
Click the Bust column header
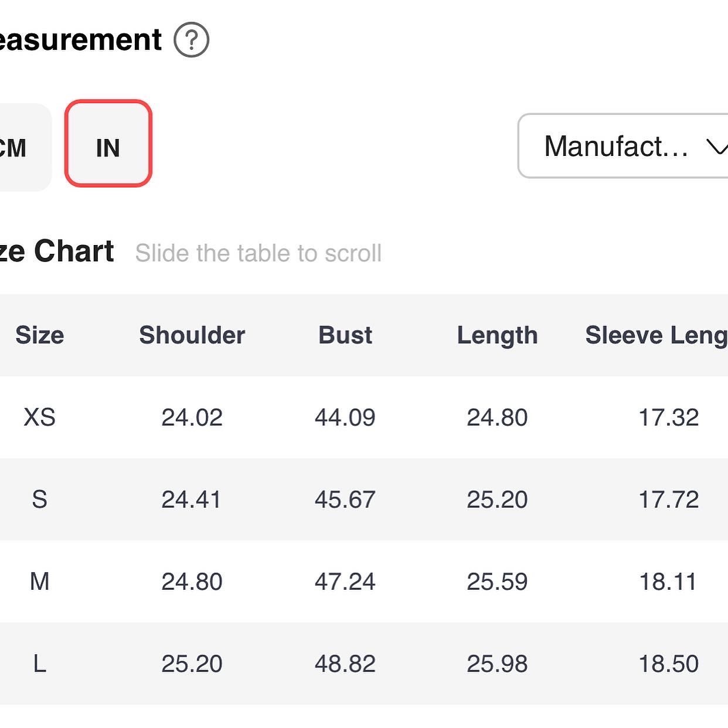pos(345,335)
